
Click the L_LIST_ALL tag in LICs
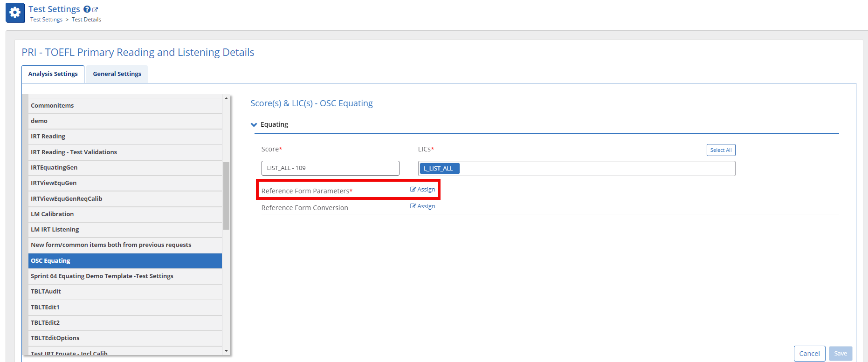440,169
